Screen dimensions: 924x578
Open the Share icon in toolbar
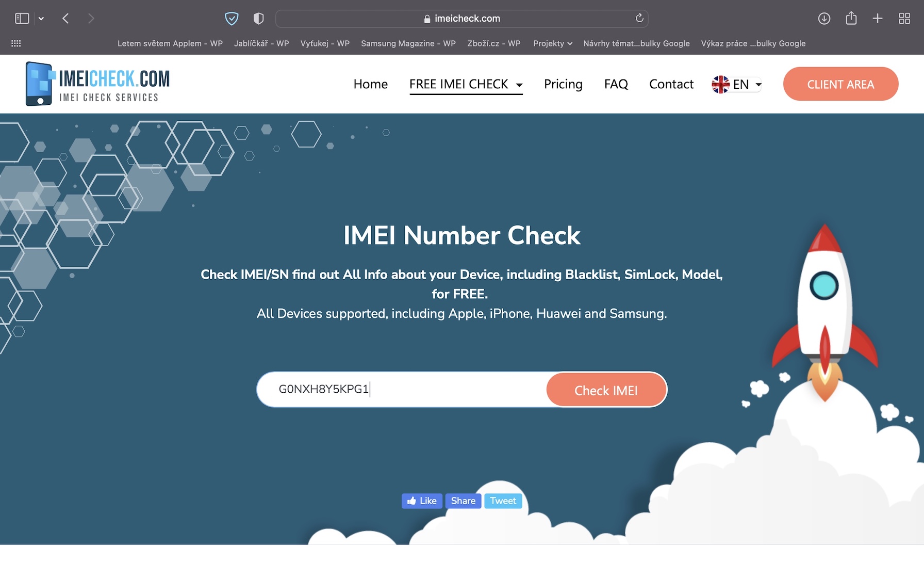point(851,18)
